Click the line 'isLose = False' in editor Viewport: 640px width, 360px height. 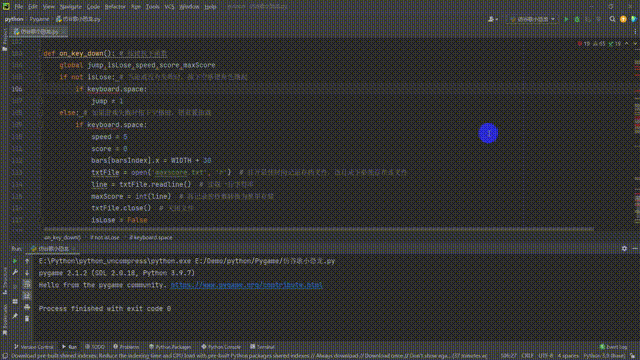coord(119,220)
